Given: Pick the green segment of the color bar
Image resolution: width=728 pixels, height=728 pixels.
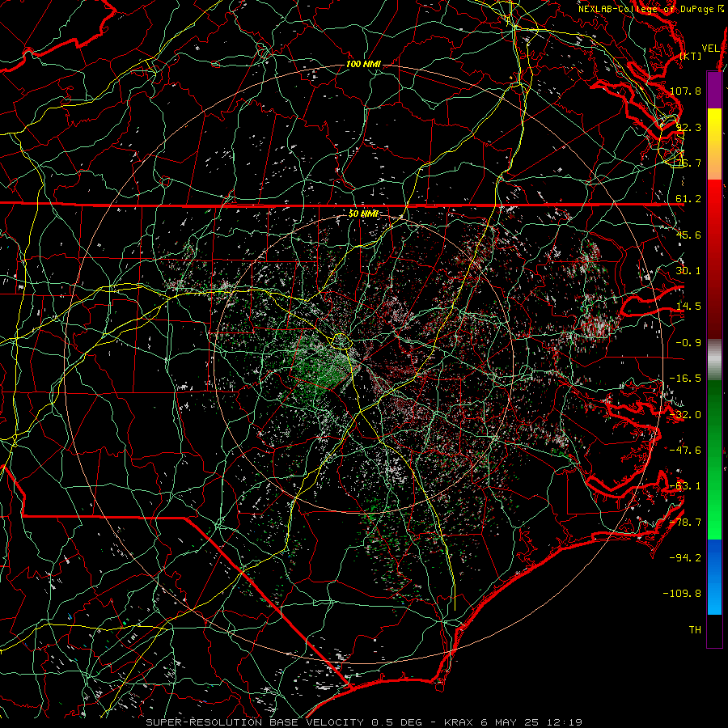Looking at the screenshot, I should coord(714,459).
